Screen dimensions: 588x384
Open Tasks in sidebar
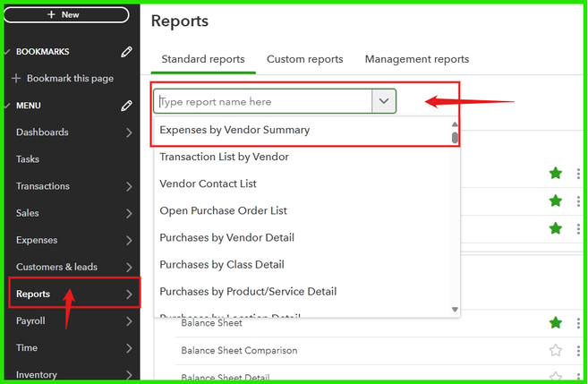tap(28, 159)
